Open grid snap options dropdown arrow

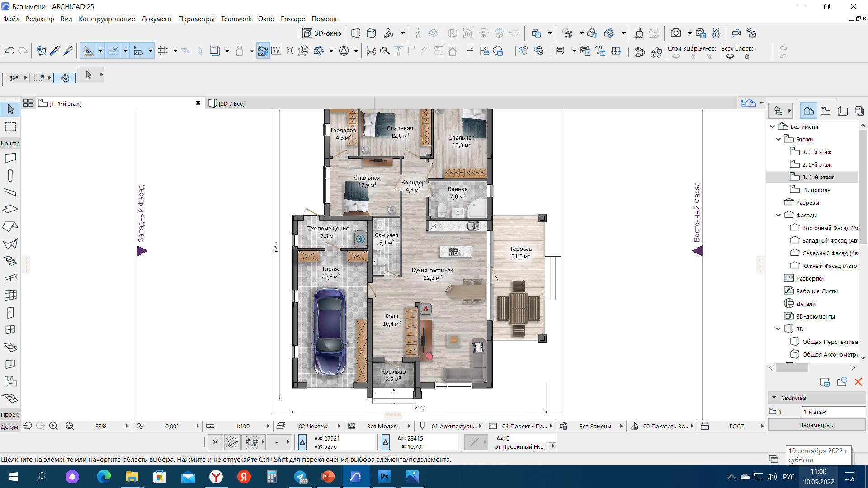[175, 51]
